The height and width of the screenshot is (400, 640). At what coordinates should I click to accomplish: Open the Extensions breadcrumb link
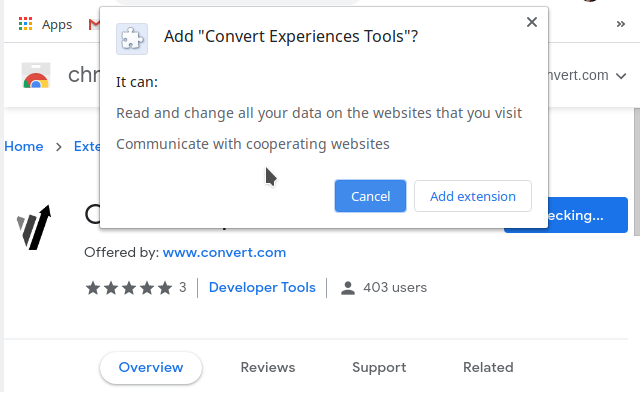pyautogui.click(x=87, y=146)
